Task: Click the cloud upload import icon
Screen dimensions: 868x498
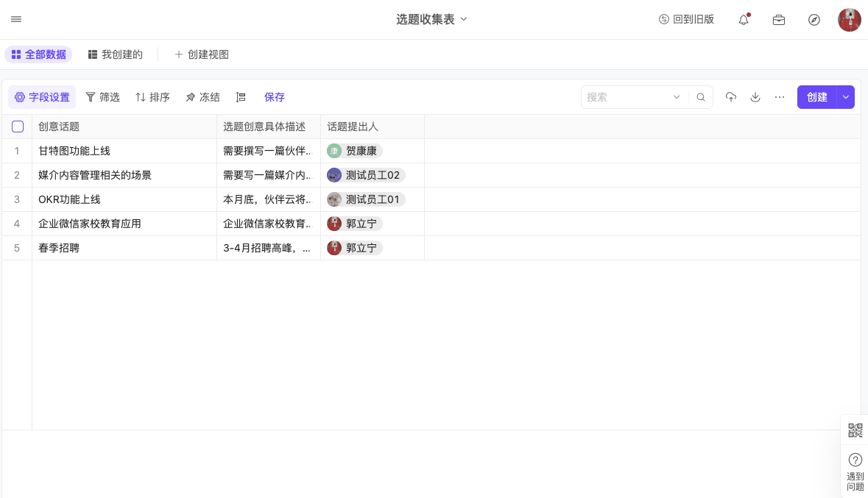Action: (730, 97)
